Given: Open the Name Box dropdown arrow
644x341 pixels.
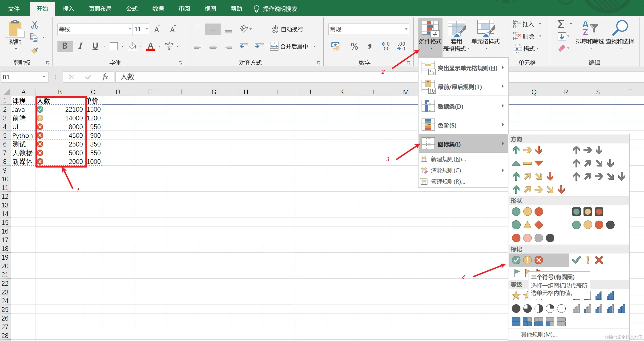Looking at the screenshot, I should click(44, 77).
